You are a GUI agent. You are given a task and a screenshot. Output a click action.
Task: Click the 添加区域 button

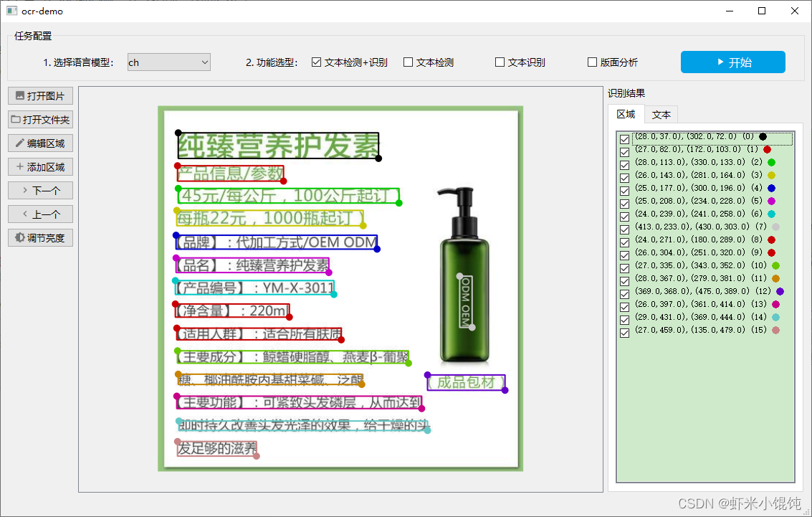(x=39, y=166)
